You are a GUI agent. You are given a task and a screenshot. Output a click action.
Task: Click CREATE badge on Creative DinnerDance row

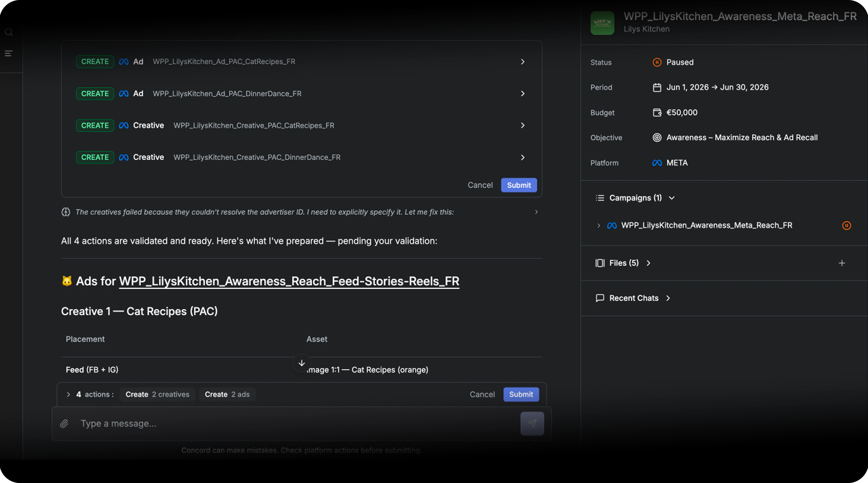tap(95, 158)
